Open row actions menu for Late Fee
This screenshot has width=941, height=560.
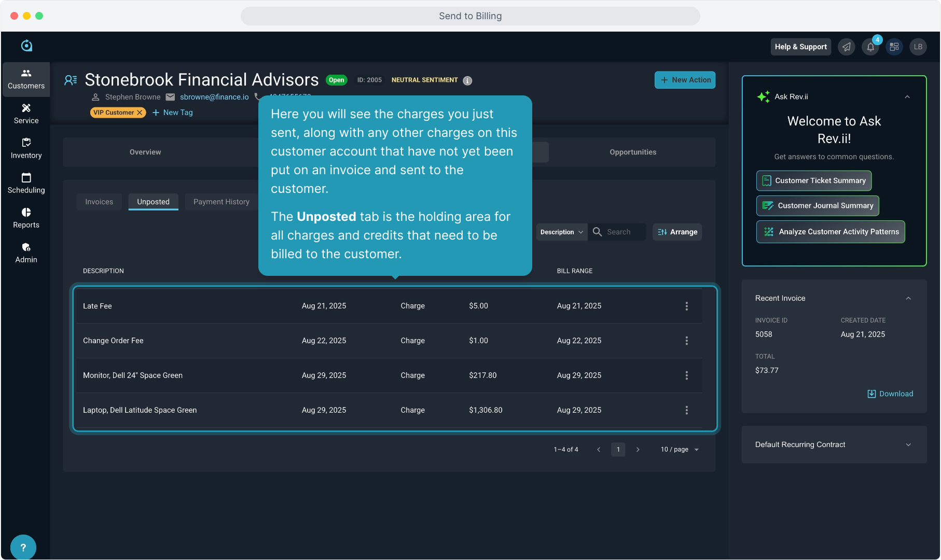point(686,306)
